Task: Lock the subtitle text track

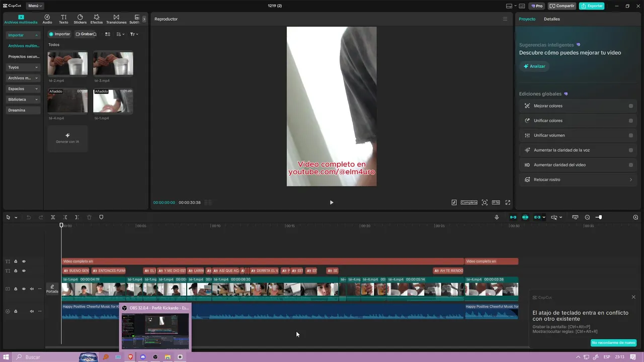Action: pos(16,271)
